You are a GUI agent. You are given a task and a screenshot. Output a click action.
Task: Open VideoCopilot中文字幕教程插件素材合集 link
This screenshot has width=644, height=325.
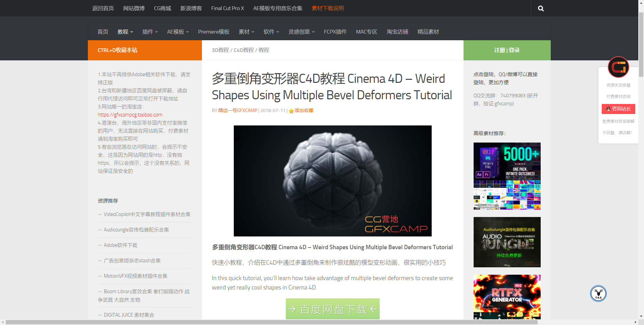[x=147, y=214]
